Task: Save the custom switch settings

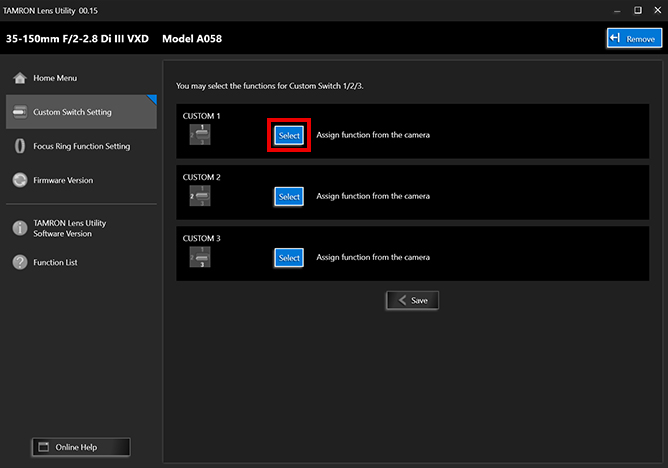Action: coord(412,300)
